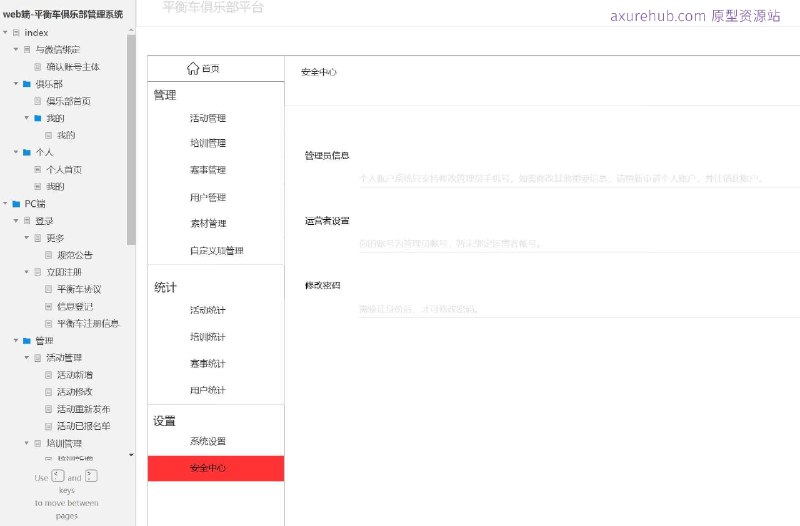Select 规范公告 page in tree
The image size is (800, 526).
tap(74, 255)
